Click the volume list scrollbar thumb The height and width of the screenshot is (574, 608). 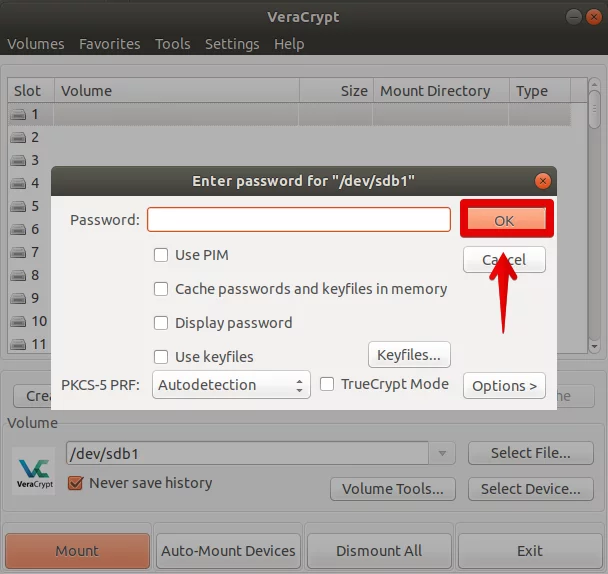[594, 109]
